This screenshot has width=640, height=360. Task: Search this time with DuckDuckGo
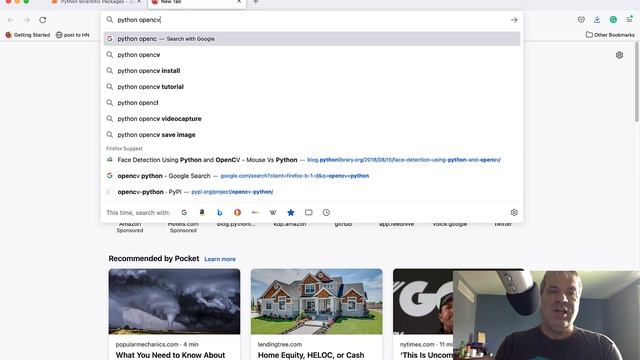point(237,213)
